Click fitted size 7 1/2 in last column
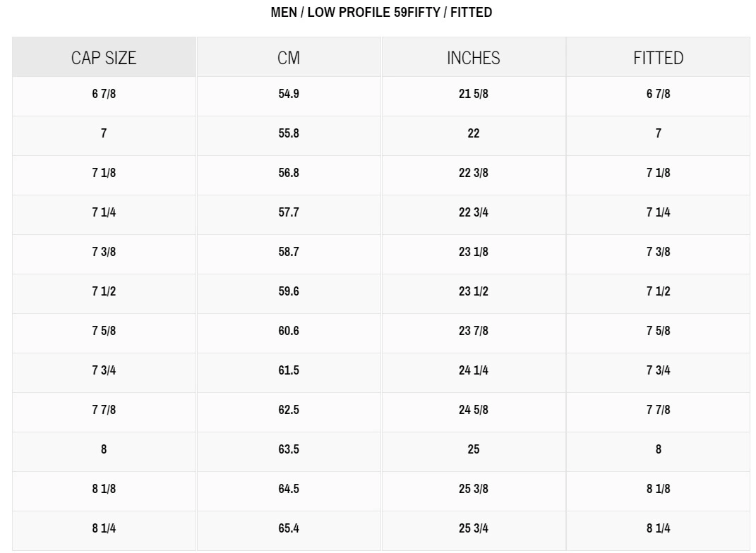Screen dimensions: 756x553 (x=658, y=291)
